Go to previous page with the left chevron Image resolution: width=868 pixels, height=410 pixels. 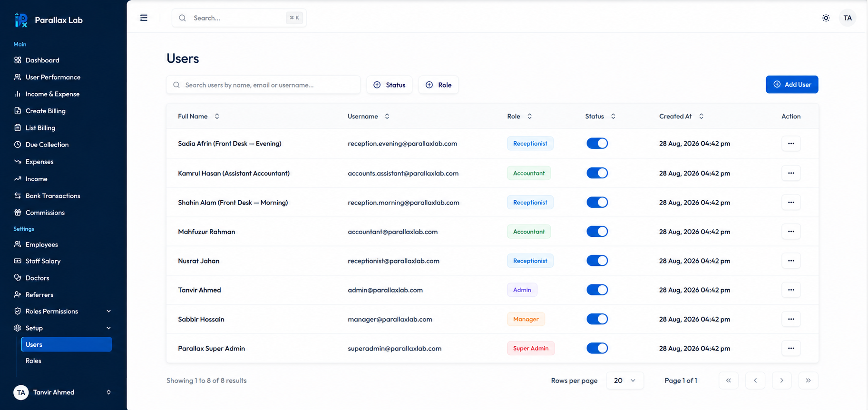(x=755, y=381)
